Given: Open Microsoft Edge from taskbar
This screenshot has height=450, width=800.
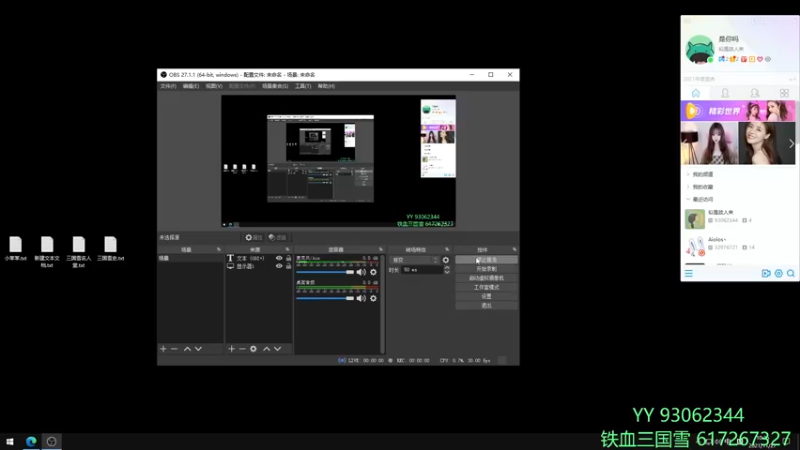Looking at the screenshot, I should (31, 441).
